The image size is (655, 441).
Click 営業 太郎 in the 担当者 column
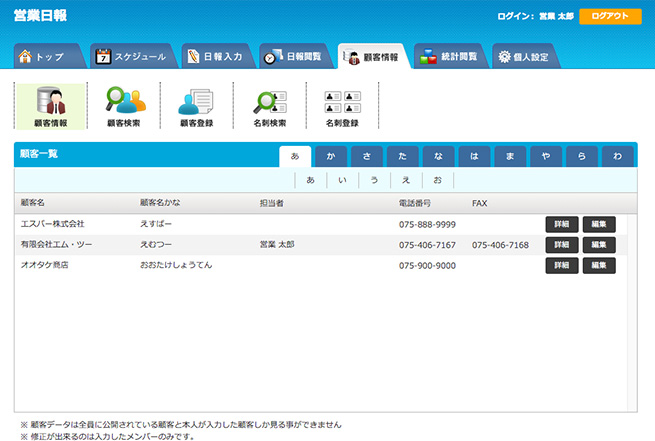pos(277,244)
